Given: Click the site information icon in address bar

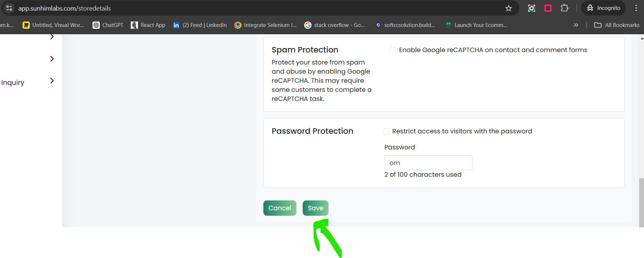Looking at the screenshot, I should (9, 8).
